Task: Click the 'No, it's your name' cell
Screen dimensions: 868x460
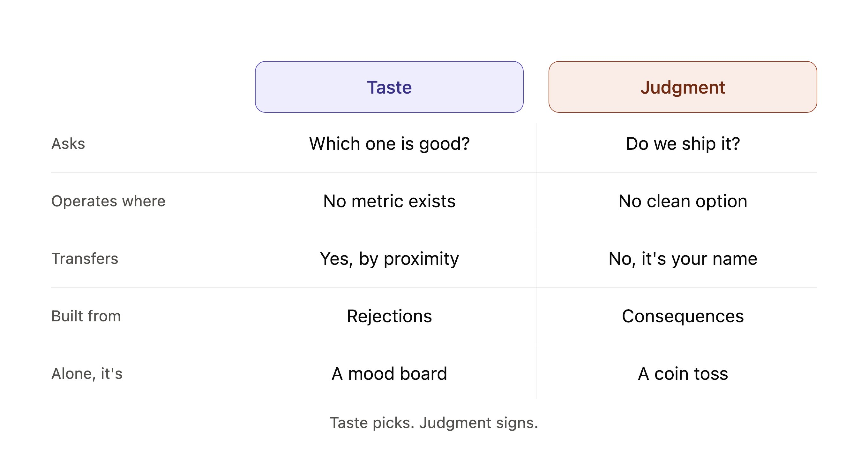Action: [683, 259]
